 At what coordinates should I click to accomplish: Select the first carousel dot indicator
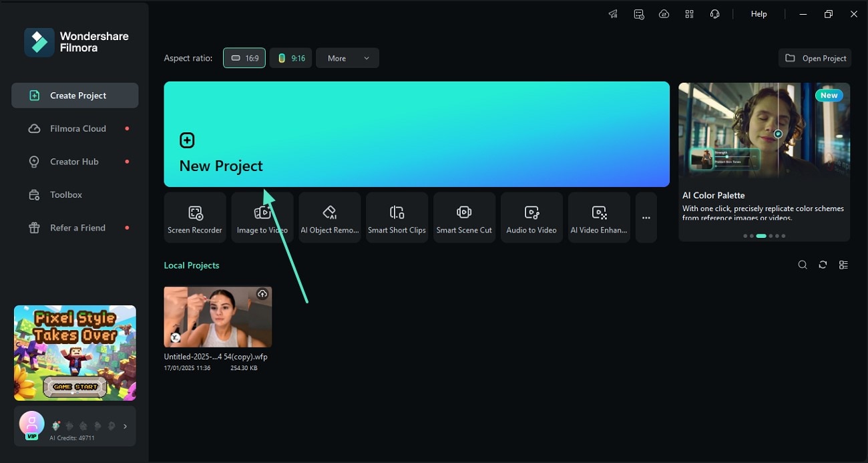tap(745, 236)
